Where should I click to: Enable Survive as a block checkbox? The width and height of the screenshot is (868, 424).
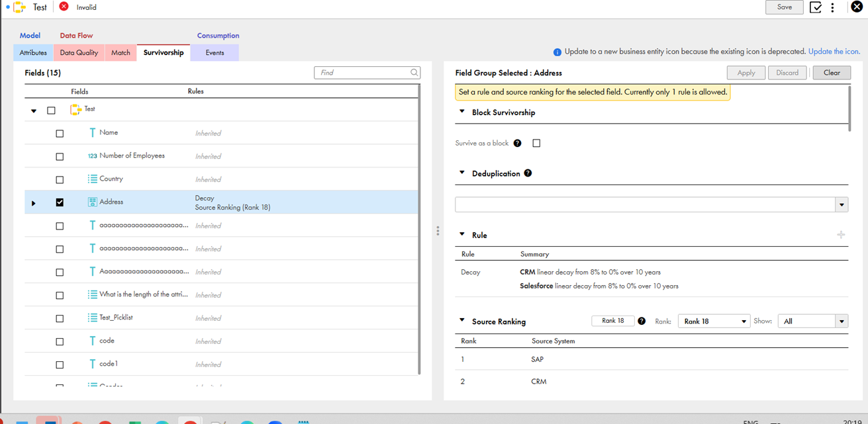536,144
